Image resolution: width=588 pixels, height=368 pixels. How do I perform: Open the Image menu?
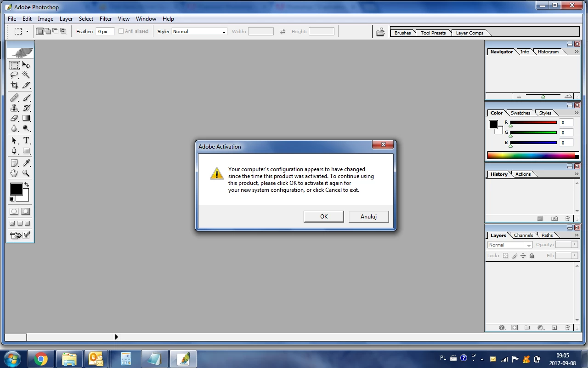[45, 19]
